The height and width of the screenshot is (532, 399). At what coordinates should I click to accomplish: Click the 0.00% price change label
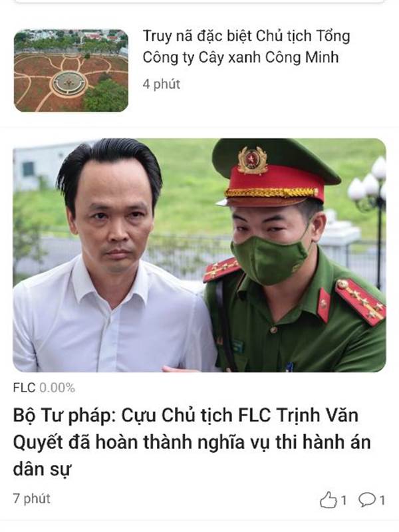click(x=57, y=388)
